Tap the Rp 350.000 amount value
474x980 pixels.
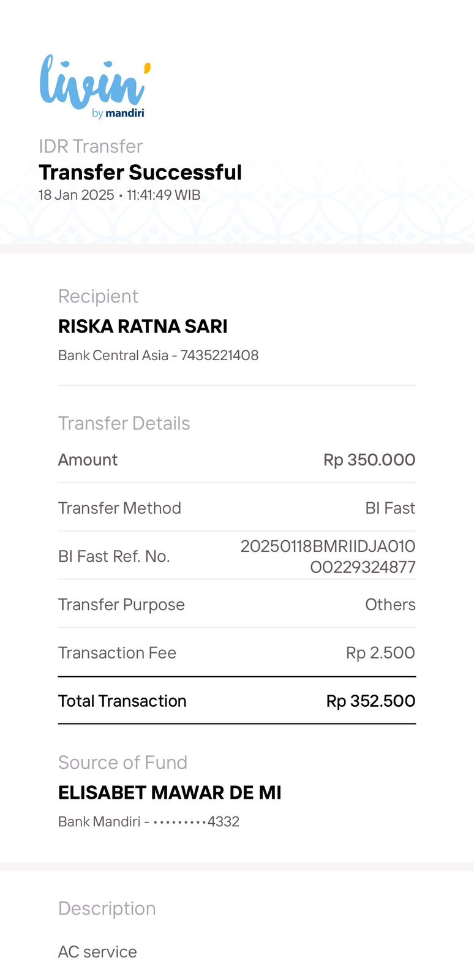[369, 460]
